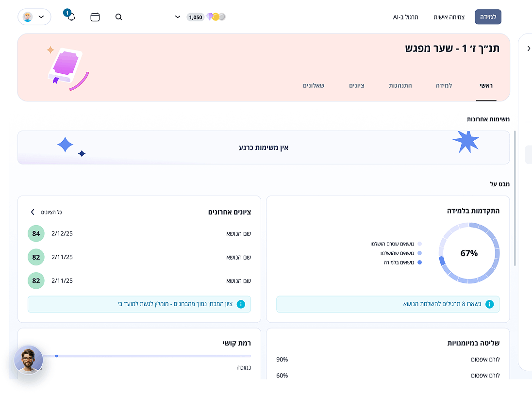
Task: Click the search magnifier icon
Action: 118,17
